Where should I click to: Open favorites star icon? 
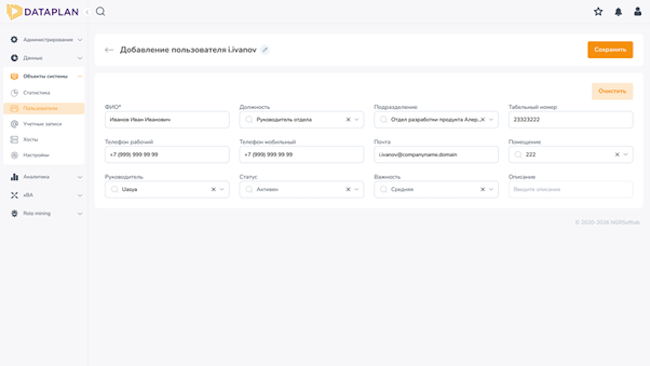click(598, 12)
